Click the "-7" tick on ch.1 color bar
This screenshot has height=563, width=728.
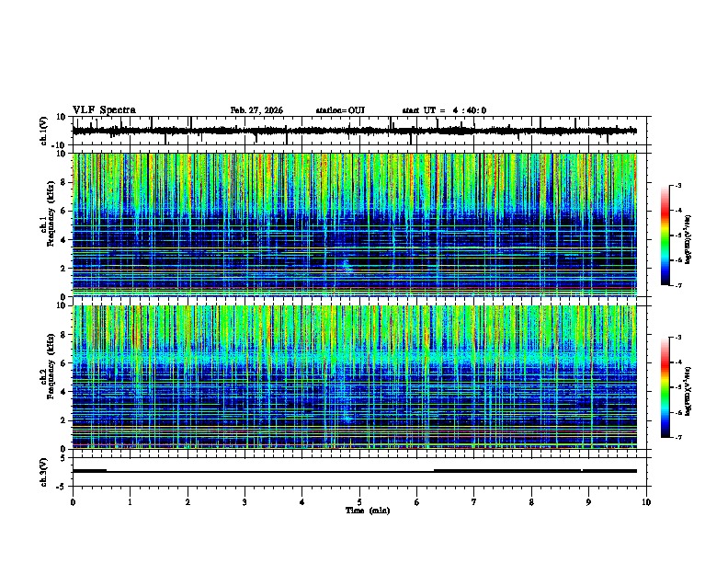(677, 285)
